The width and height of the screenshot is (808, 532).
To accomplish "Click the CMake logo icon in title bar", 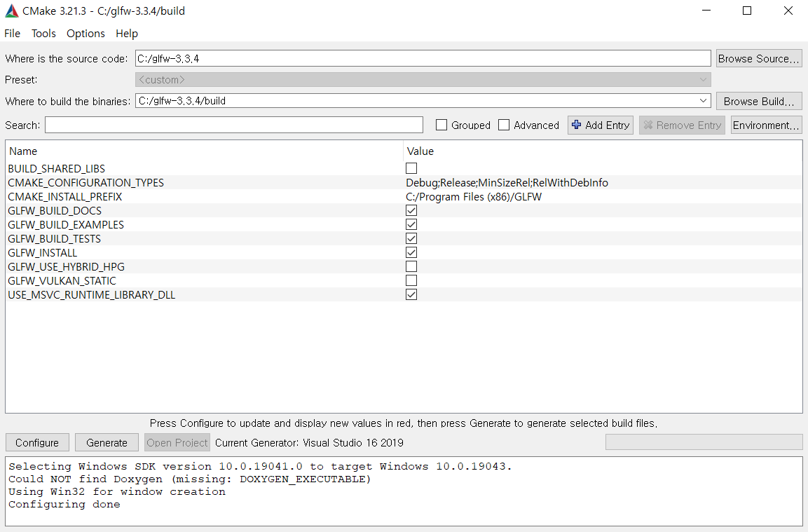I will (x=11, y=11).
